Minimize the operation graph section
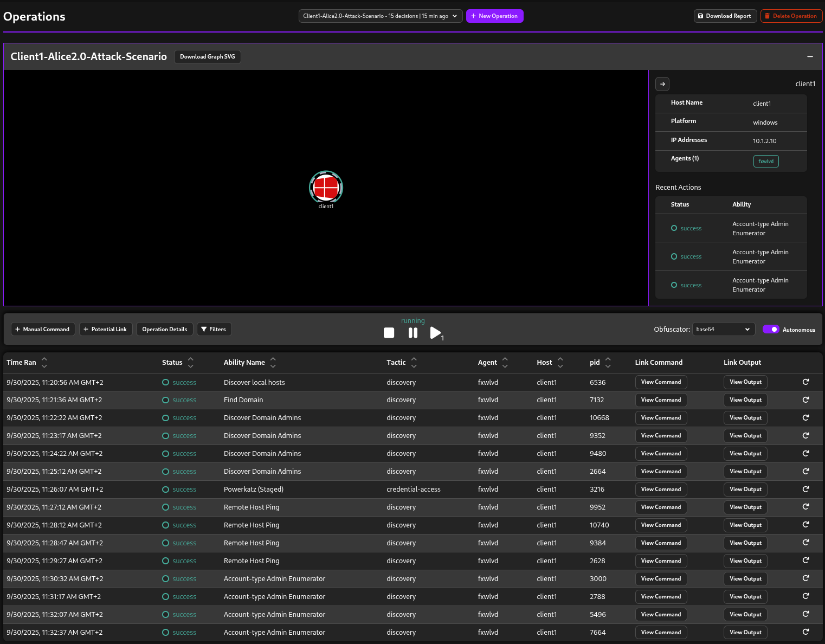Viewport: 825px width, 644px height. [x=810, y=57]
